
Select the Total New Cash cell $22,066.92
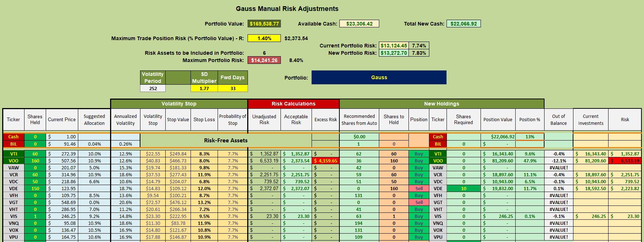(463, 24)
